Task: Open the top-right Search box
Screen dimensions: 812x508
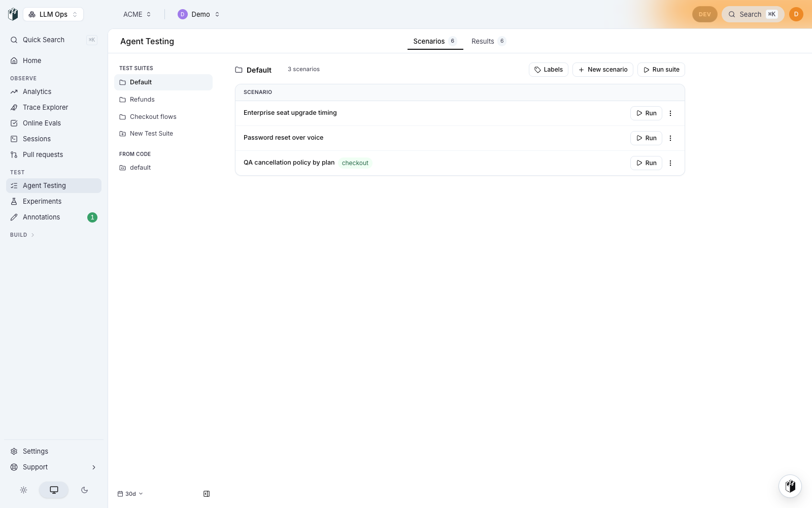Action: (x=753, y=14)
